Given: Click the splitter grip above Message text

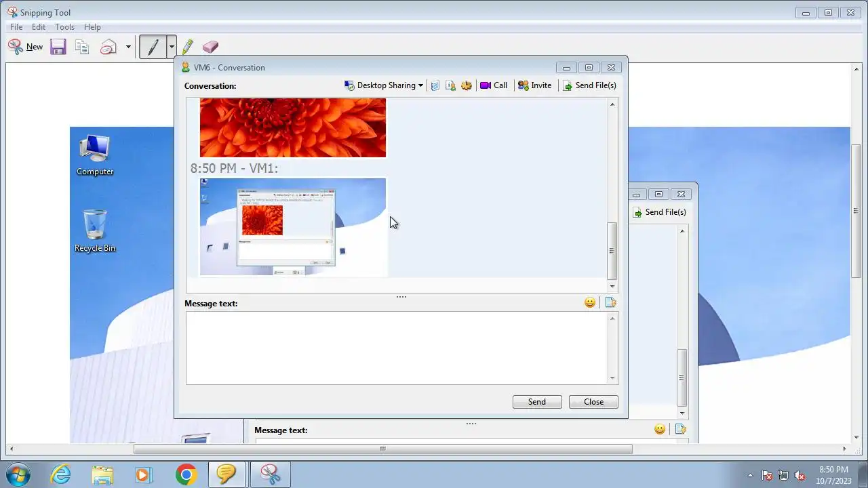Looking at the screenshot, I should pyautogui.click(x=401, y=297).
